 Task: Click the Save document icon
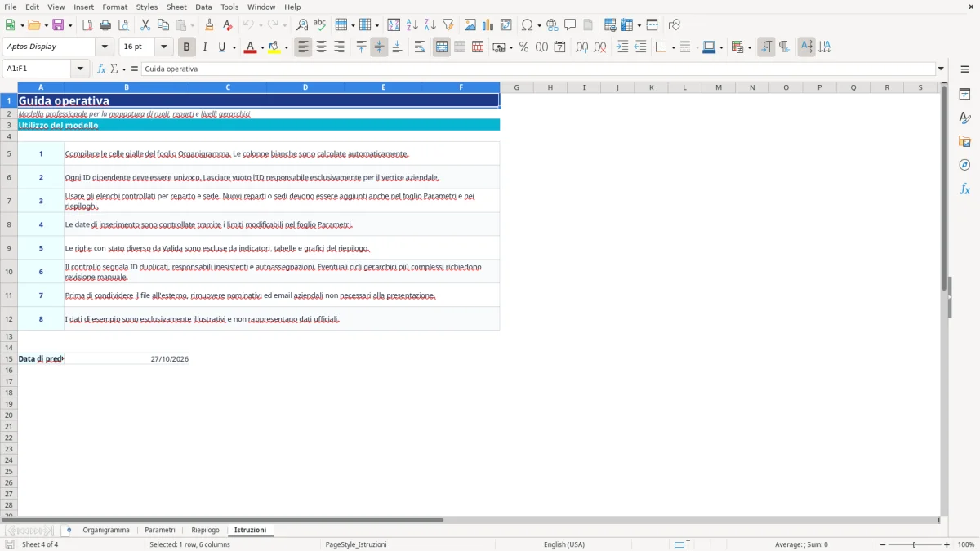[58, 25]
